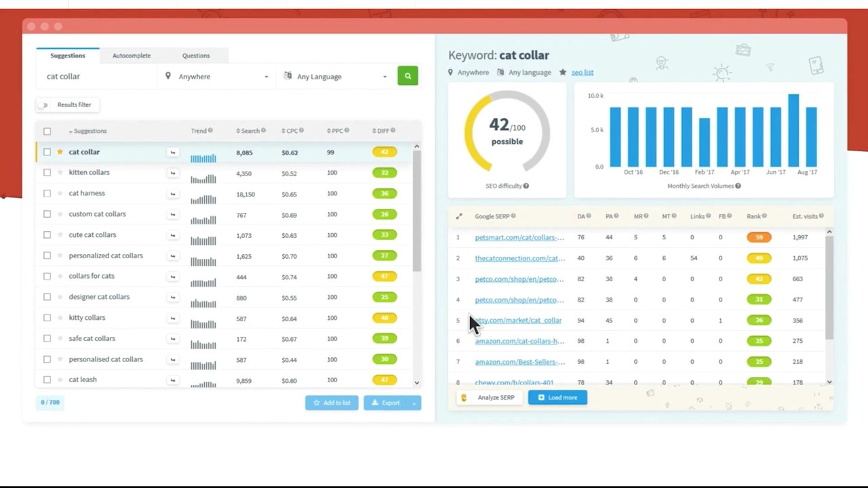The image size is (868, 488).
Task: Open the thecatconnection.com SERP link
Action: click(520, 258)
